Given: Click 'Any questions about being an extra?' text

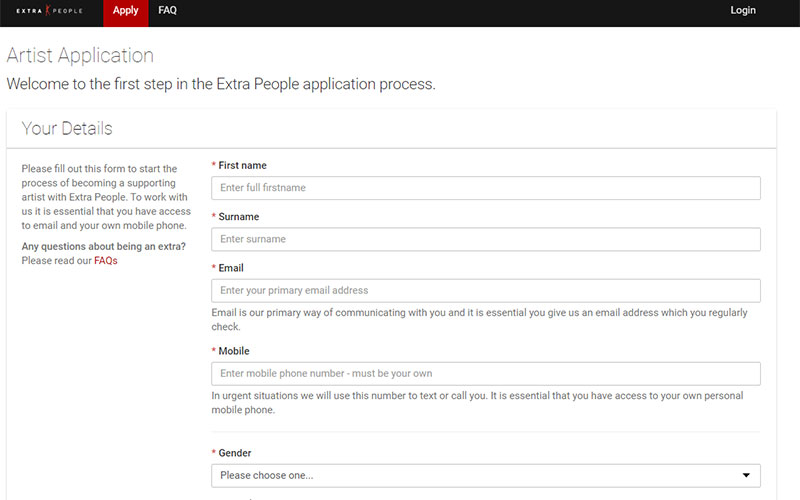Looking at the screenshot, I should coord(104,246).
